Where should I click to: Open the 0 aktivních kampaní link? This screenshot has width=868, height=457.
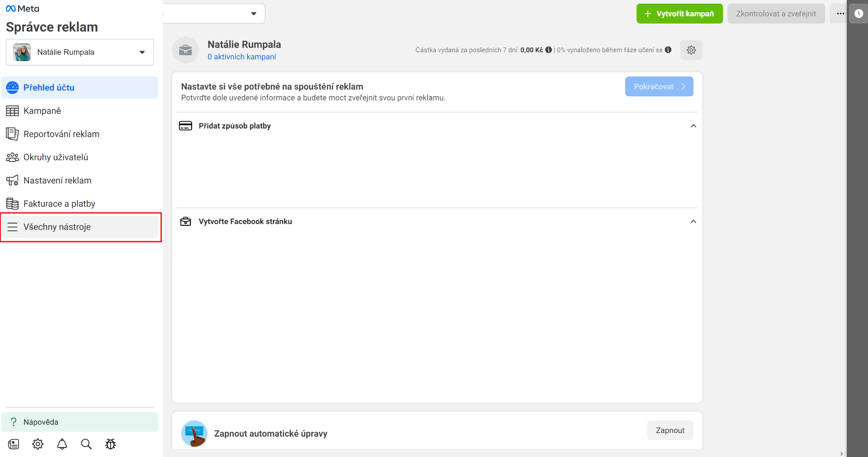point(242,57)
